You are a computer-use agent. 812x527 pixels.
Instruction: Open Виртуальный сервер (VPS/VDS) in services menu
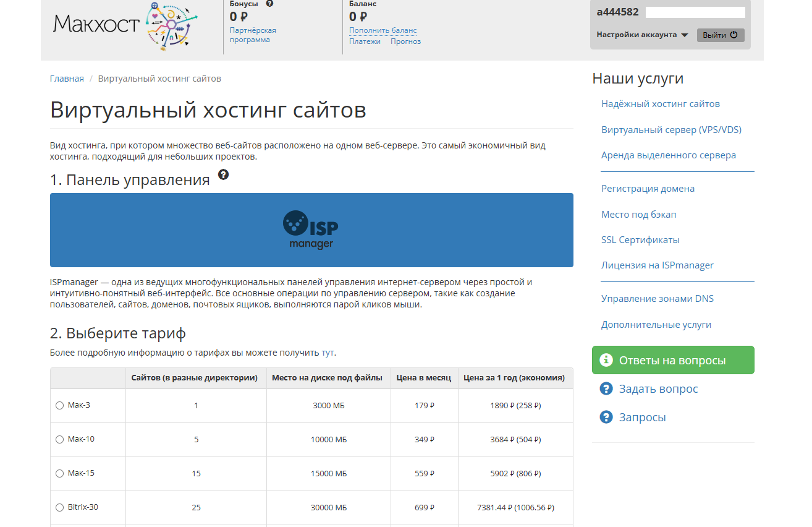point(671,130)
